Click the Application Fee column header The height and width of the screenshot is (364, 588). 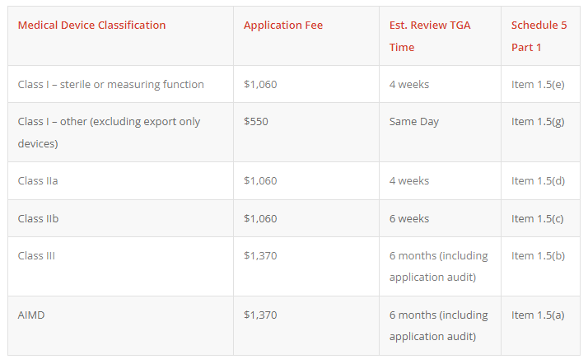coord(283,25)
